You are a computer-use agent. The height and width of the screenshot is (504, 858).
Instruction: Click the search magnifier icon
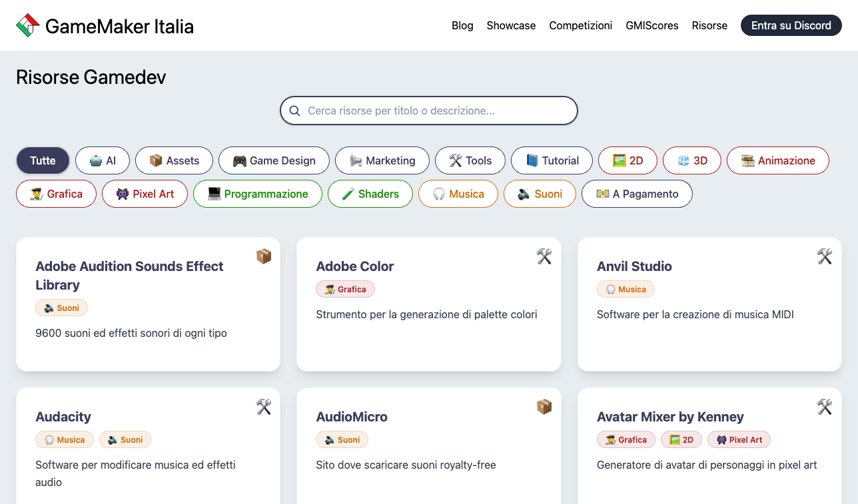pyautogui.click(x=294, y=111)
